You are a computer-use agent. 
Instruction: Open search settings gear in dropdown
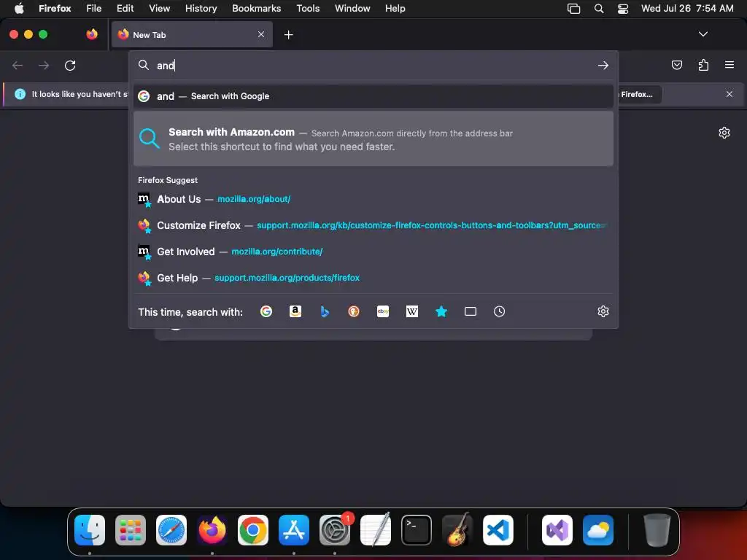(x=603, y=311)
